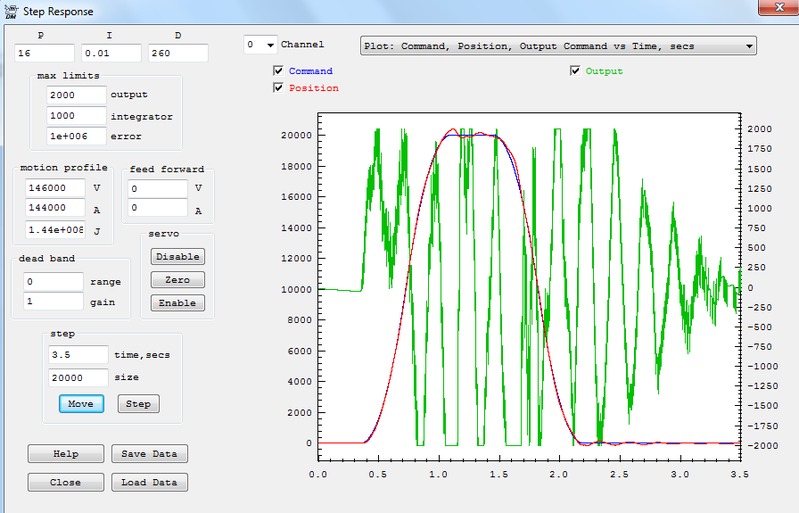Click the Close button at bottom left

tap(65, 482)
